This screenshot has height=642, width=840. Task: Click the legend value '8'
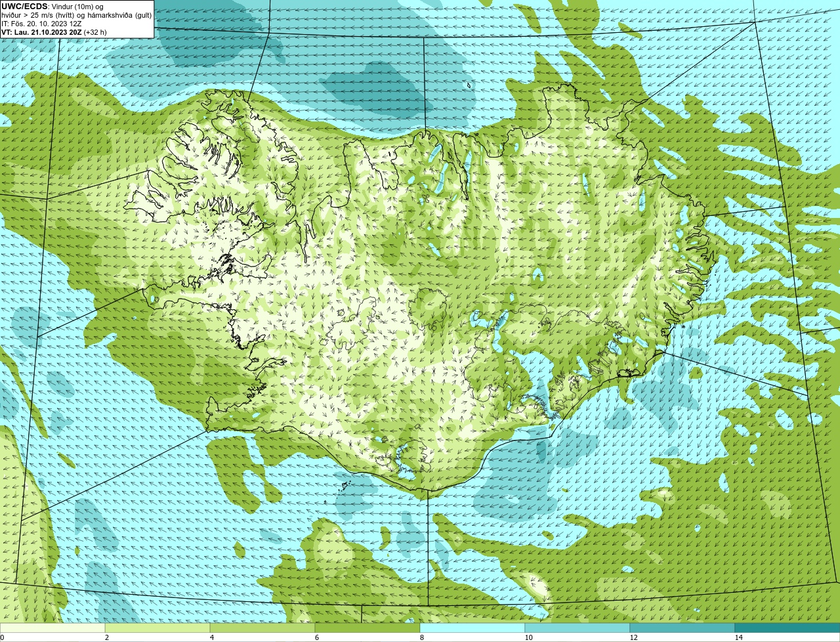[x=421, y=637]
